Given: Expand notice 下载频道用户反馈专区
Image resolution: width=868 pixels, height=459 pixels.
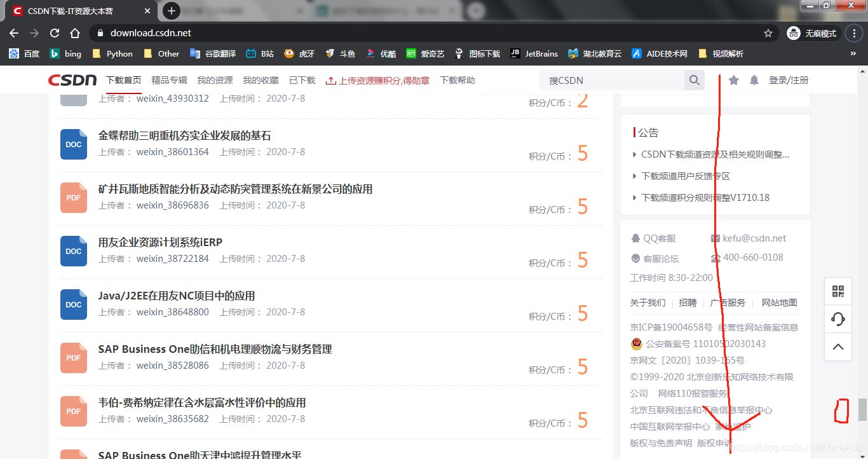Looking at the screenshot, I should pyautogui.click(x=686, y=176).
